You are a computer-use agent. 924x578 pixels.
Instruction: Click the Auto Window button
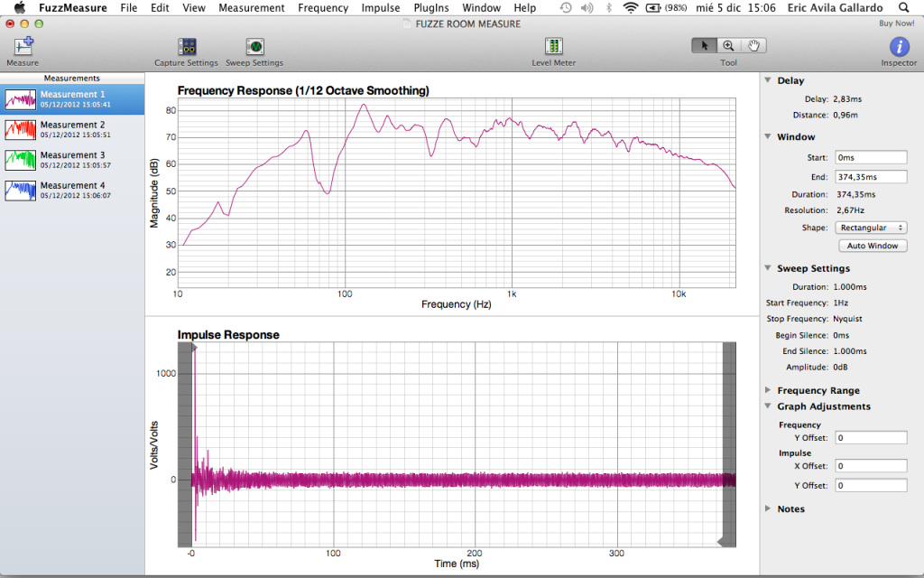coord(873,246)
